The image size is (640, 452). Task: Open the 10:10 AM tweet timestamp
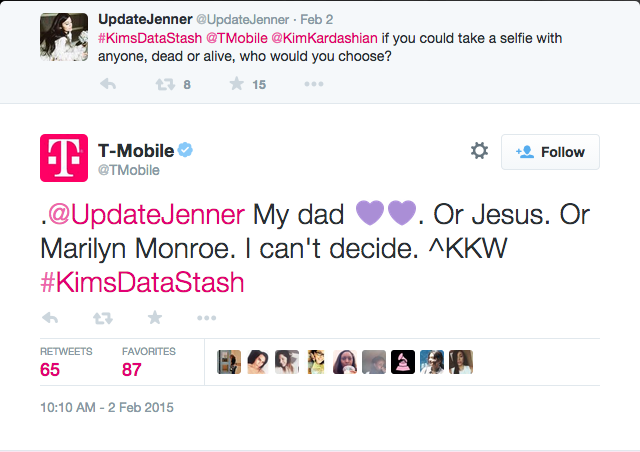click(107, 407)
